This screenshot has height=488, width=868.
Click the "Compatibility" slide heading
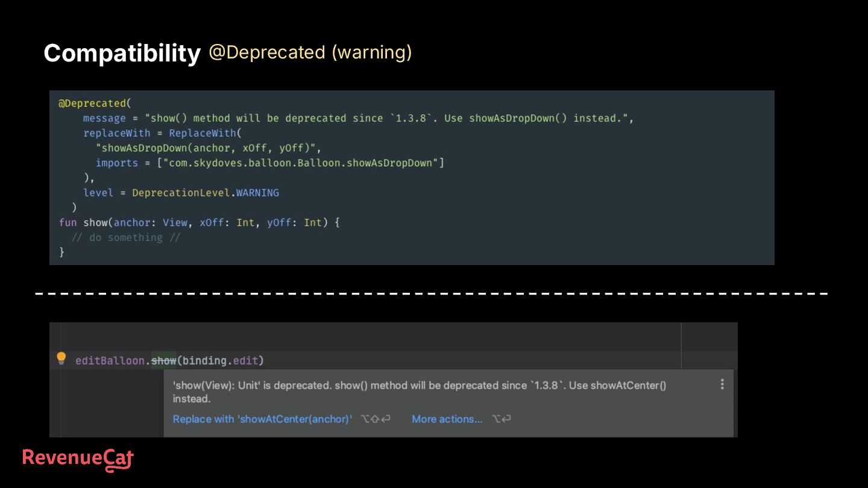point(122,54)
